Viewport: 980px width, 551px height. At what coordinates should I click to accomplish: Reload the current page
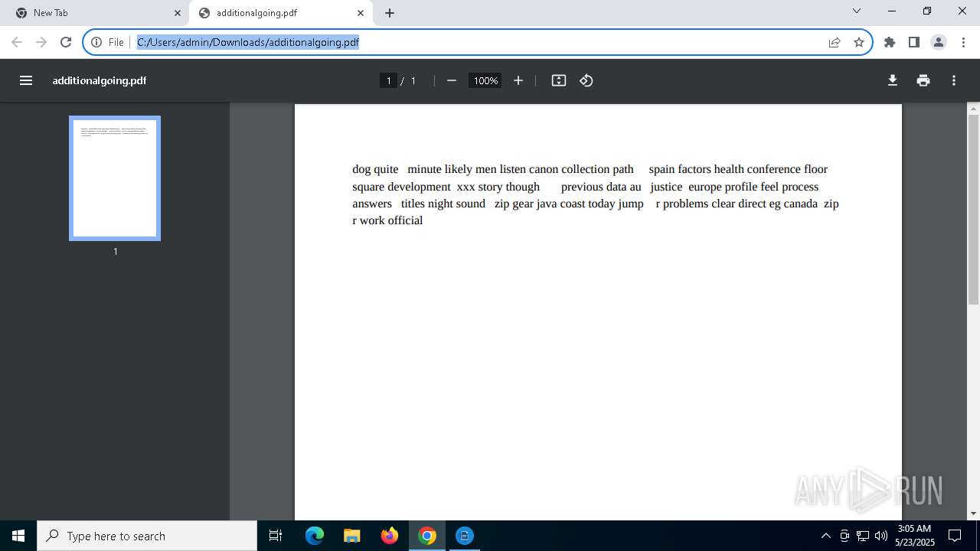pos(66,42)
